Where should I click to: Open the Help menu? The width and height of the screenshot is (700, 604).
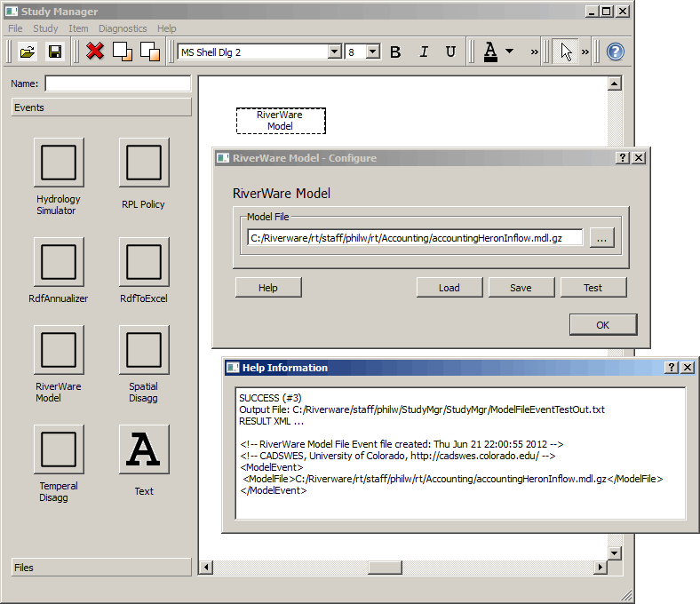click(166, 28)
